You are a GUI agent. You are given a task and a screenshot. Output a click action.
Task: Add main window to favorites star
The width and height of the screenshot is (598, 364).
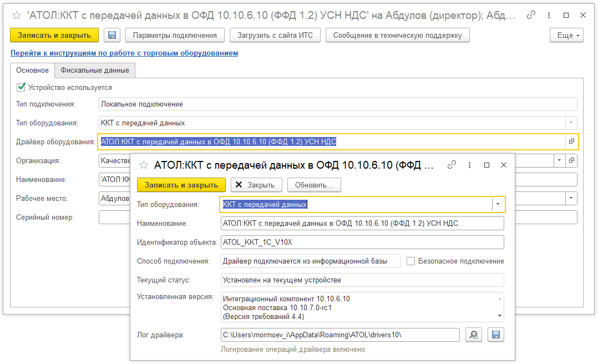(x=17, y=16)
